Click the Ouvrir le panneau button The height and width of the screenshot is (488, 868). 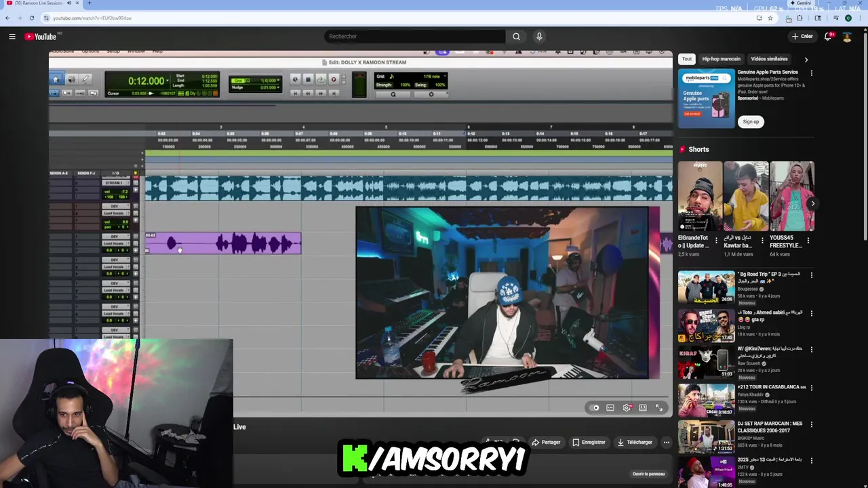648,474
